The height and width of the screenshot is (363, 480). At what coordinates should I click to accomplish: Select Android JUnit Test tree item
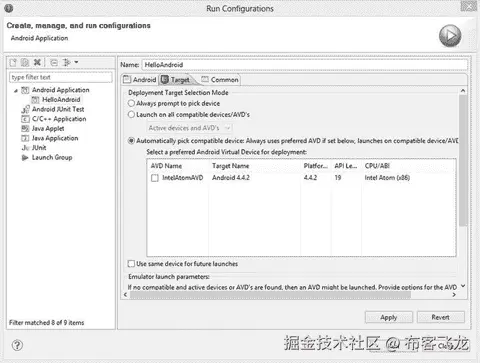(58, 109)
